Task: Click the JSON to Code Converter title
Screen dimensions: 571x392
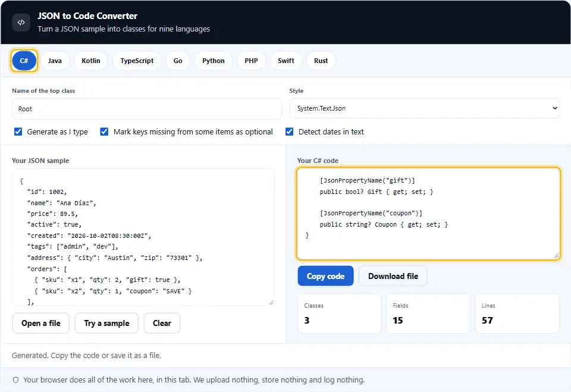Action: tap(87, 16)
